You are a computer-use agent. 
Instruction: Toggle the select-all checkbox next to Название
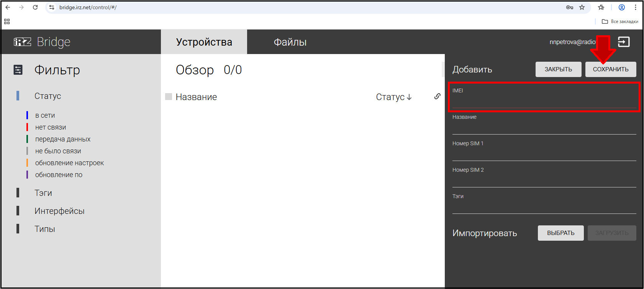(x=169, y=97)
